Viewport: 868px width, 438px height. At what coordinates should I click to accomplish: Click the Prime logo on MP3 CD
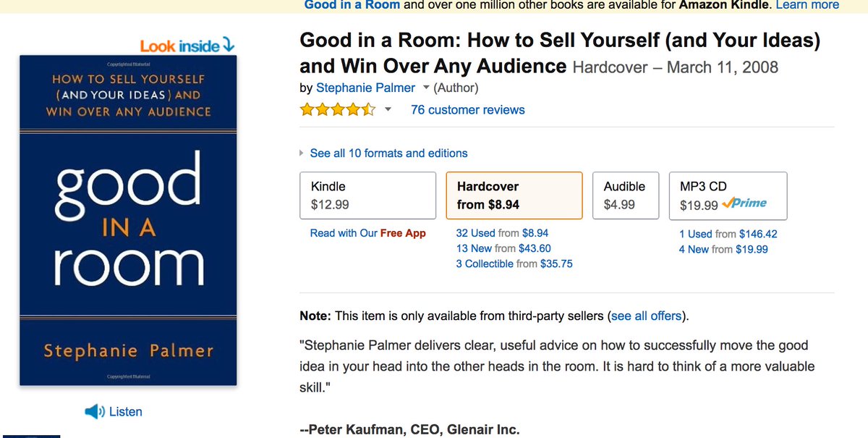click(745, 204)
